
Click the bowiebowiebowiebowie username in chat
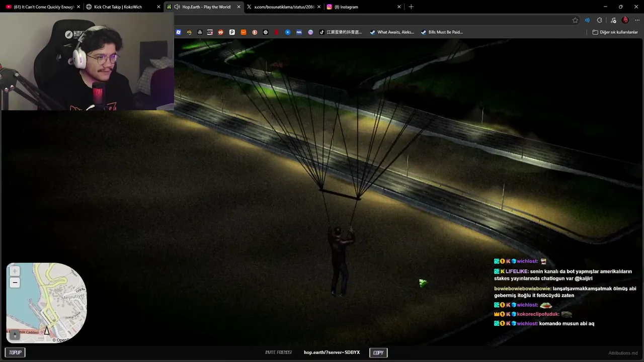click(523, 289)
